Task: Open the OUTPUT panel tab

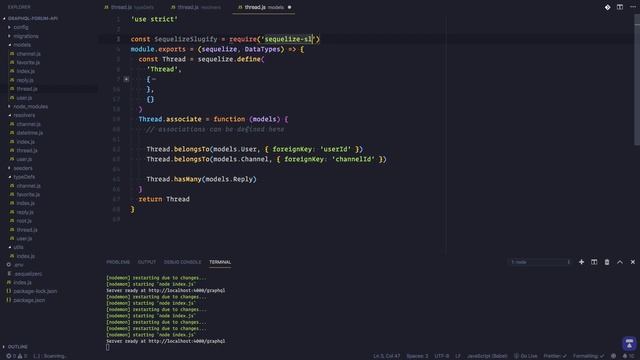Action: pos(147,262)
